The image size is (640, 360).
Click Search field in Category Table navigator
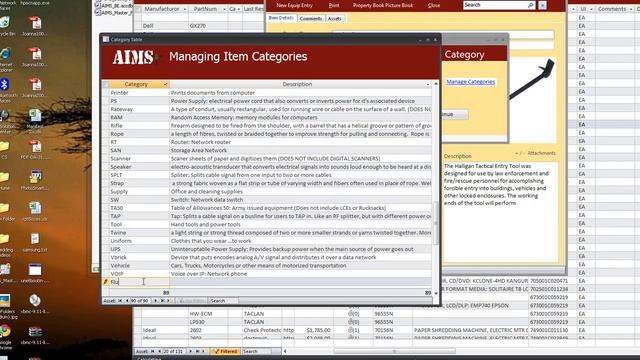tap(223, 301)
